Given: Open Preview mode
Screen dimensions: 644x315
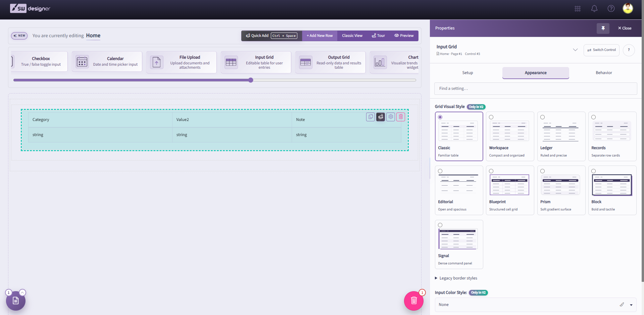Looking at the screenshot, I should click(x=404, y=36).
